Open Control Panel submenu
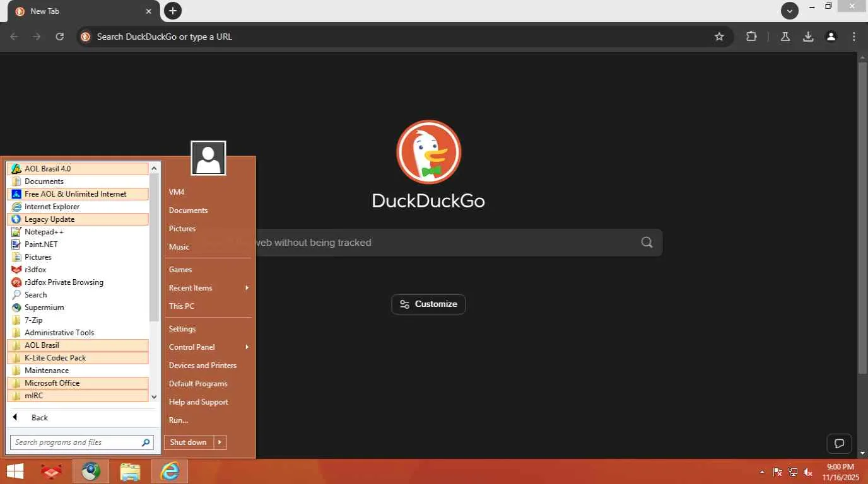 tap(208, 347)
